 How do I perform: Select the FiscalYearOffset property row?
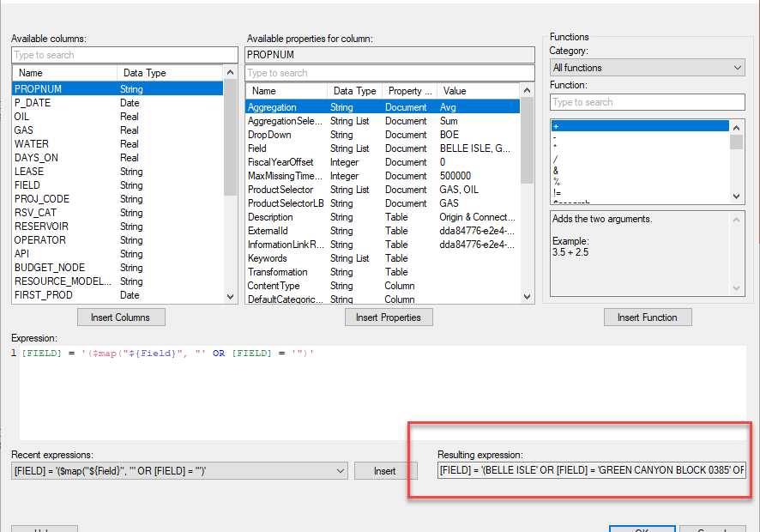[x=383, y=162]
